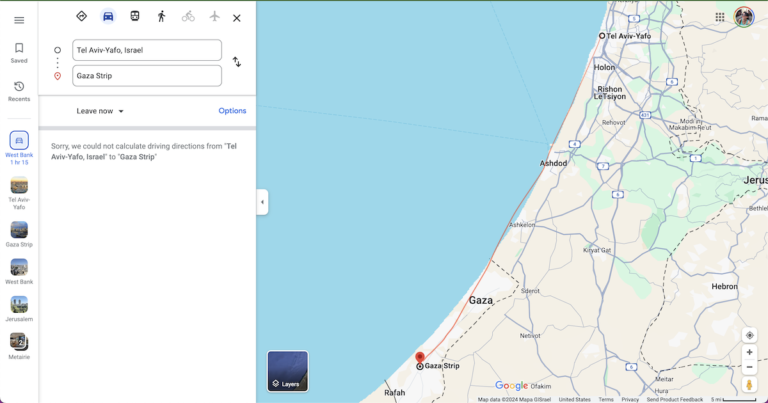Open Terms link in map footer
Viewport: 768px width, 403px height.
(x=606, y=400)
